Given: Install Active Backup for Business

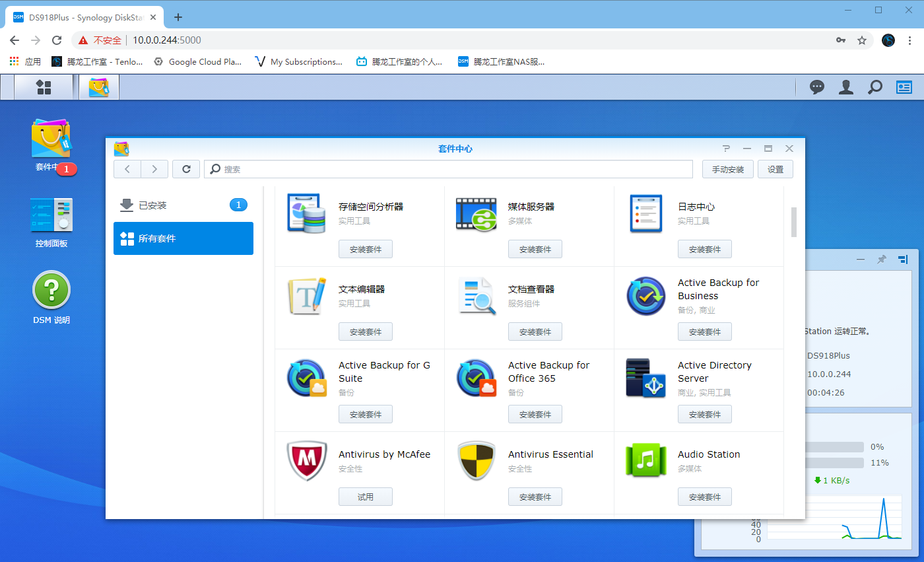Looking at the screenshot, I should click(x=705, y=332).
